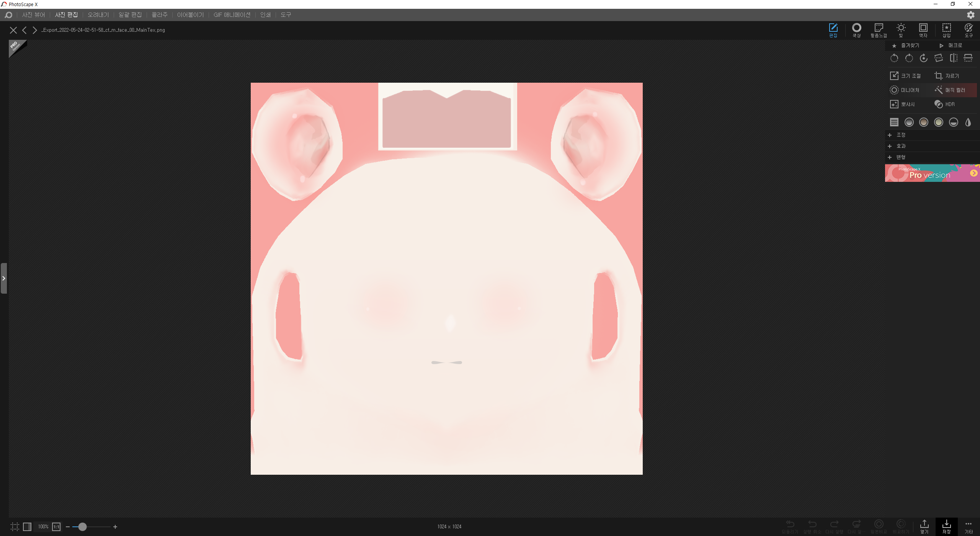Switch to 이어붙이기 tab

click(x=190, y=15)
